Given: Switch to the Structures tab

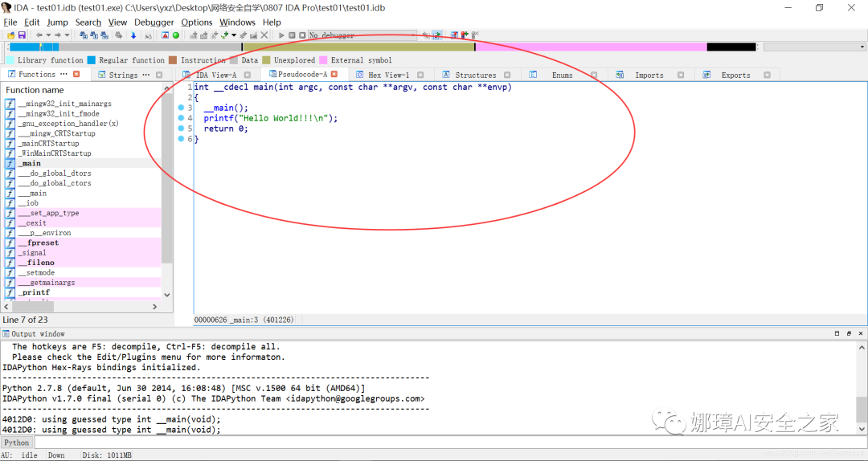Looking at the screenshot, I should pyautogui.click(x=476, y=75).
